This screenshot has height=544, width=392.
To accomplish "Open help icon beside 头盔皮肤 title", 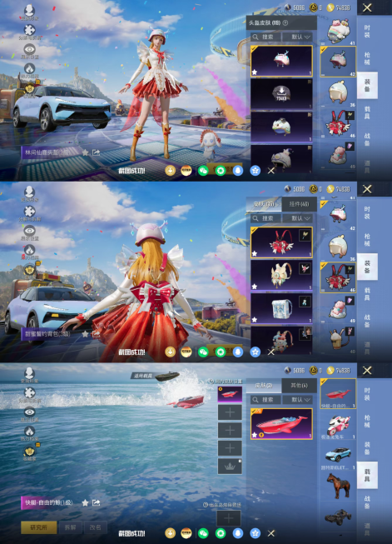I will 285,22.
